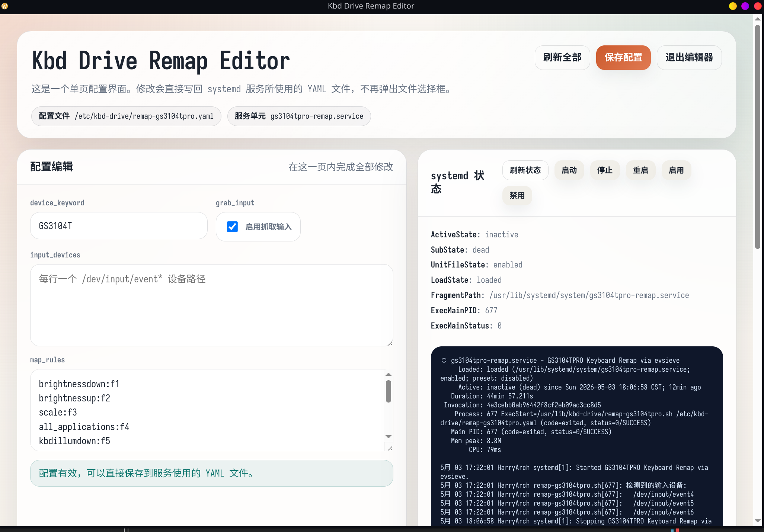Click the input_devices resize handle
Screen dimensions: 764x532
pyautogui.click(x=390, y=343)
